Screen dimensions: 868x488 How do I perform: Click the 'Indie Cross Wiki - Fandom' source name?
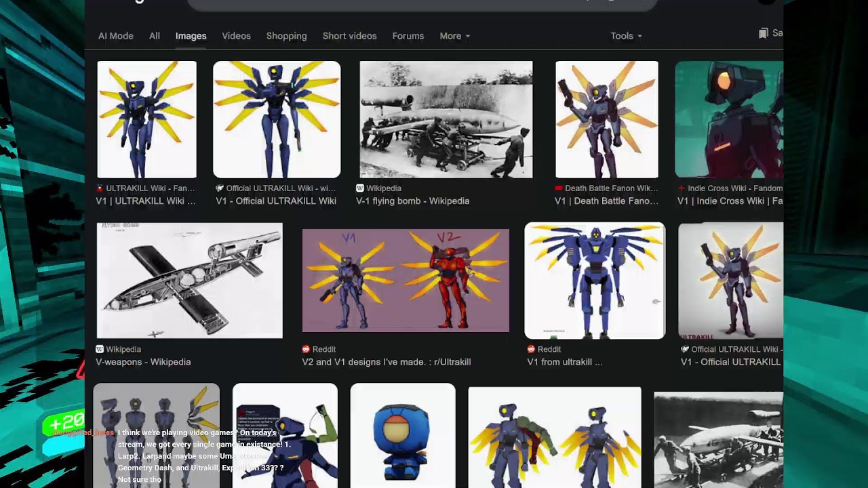(x=735, y=188)
